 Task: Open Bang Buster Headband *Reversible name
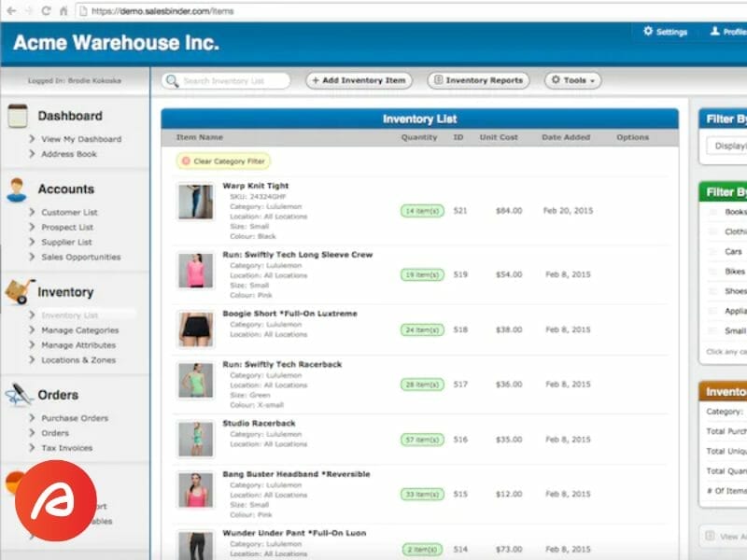click(x=296, y=474)
